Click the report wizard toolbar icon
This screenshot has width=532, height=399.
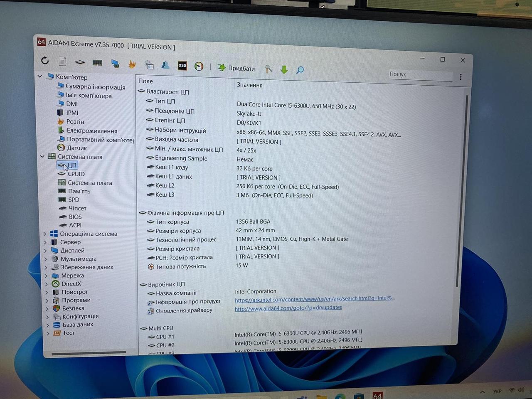coord(149,65)
